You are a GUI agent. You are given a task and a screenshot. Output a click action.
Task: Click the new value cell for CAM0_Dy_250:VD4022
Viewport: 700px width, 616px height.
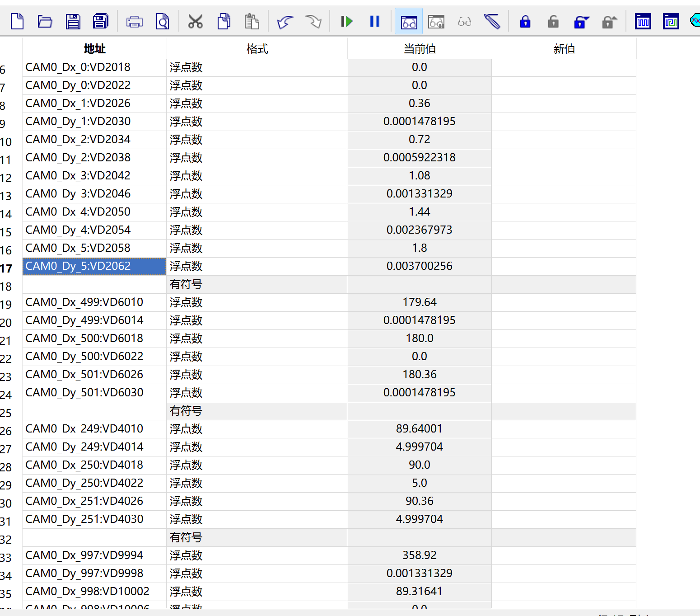point(564,483)
